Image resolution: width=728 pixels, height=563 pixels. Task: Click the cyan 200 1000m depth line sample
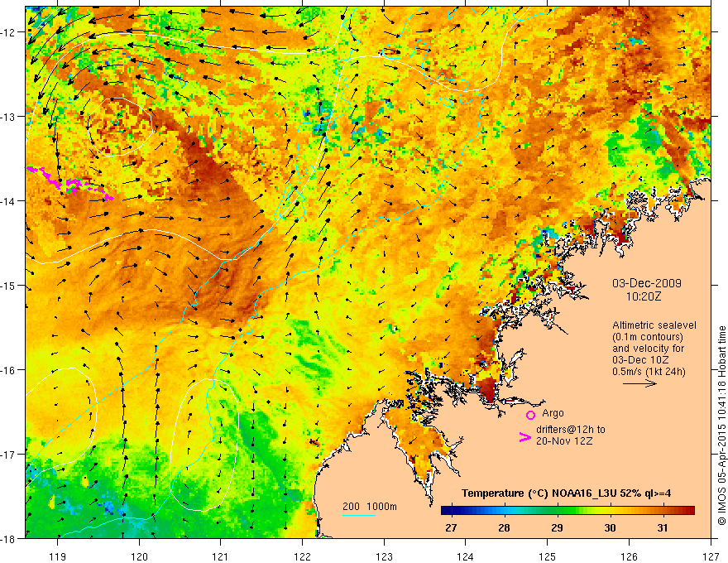(x=359, y=515)
